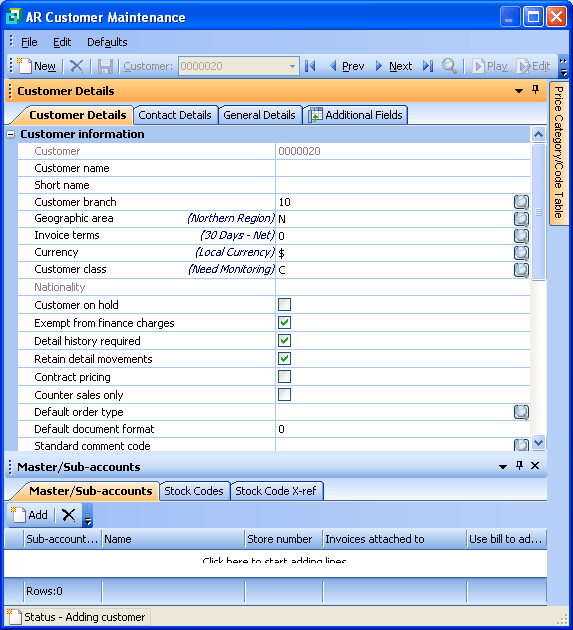The width and height of the screenshot is (573, 630).
Task: Uncheck Detail history required checkbox
Action: pos(284,341)
